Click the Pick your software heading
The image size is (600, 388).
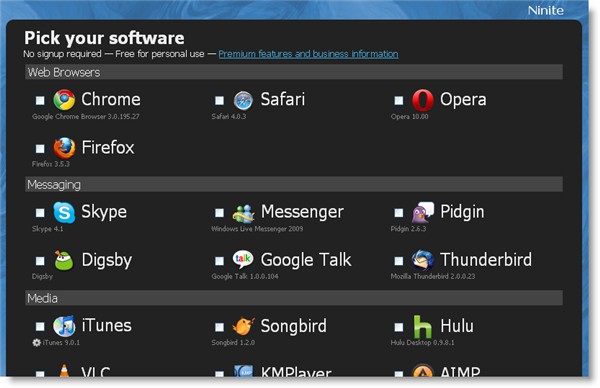click(104, 38)
